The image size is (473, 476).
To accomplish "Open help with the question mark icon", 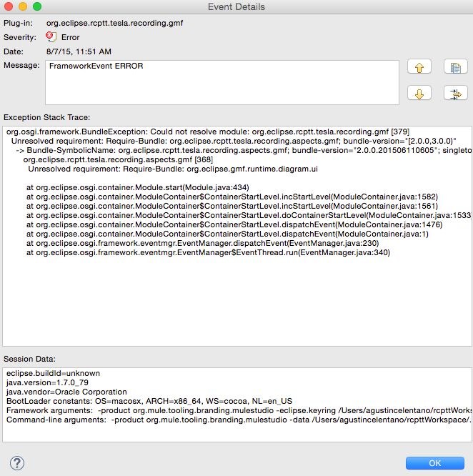I will (17, 463).
